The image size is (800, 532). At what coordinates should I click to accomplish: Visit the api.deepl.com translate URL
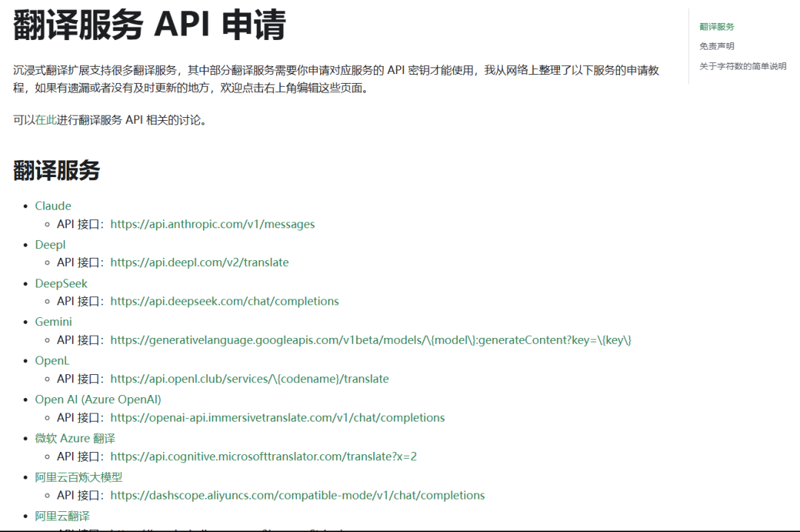[x=199, y=262]
